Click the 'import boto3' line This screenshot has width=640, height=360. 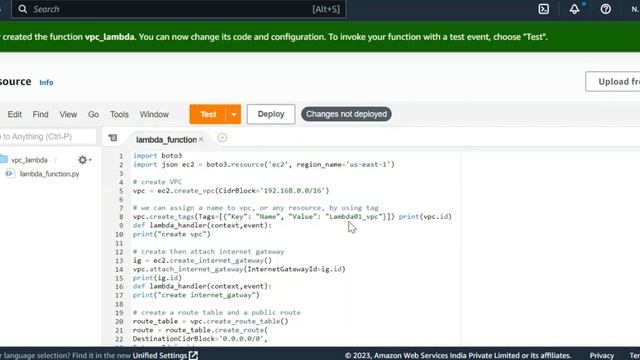[x=157, y=156]
